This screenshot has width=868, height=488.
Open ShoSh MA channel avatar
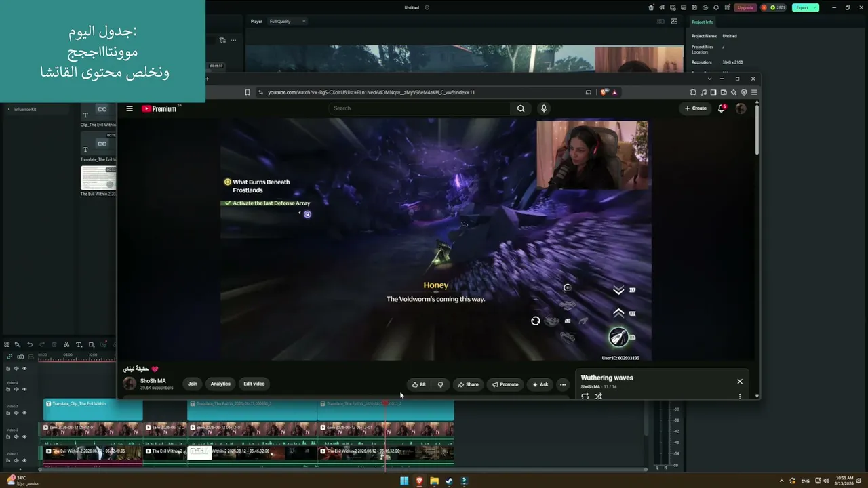(130, 384)
